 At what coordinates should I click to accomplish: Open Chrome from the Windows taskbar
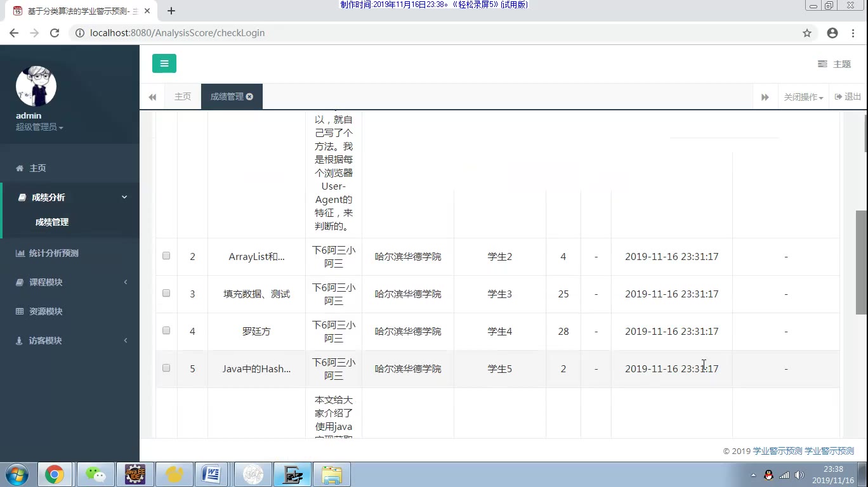coord(54,474)
